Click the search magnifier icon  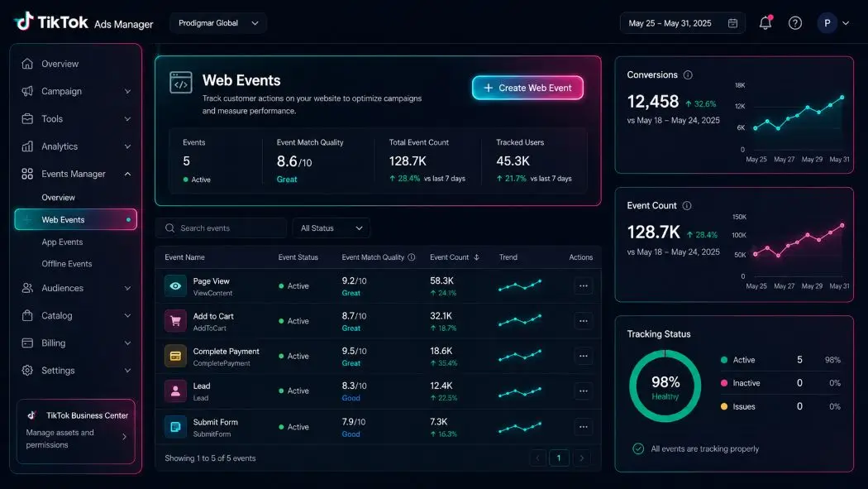(x=170, y=228)
